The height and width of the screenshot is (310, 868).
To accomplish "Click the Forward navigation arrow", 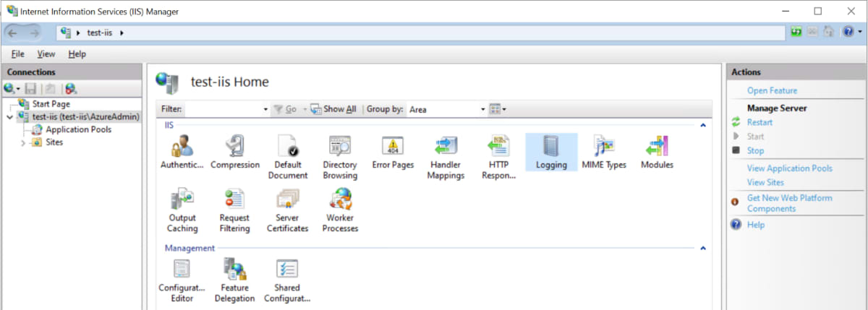I will click(35, 33).
